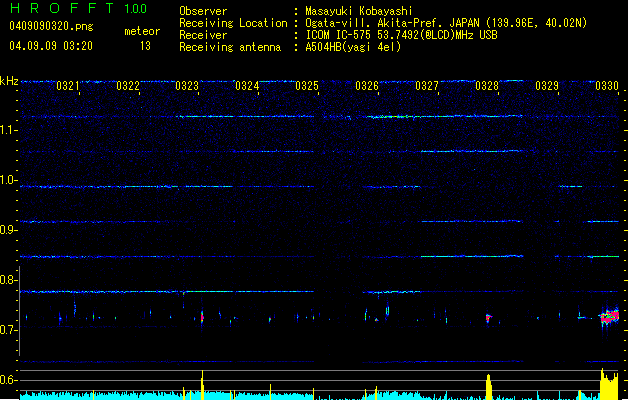Click the kHz axis label
Image resolution: width=629 pixels, height=400 pixels.
pyautogui.click(x=9, y=81)
